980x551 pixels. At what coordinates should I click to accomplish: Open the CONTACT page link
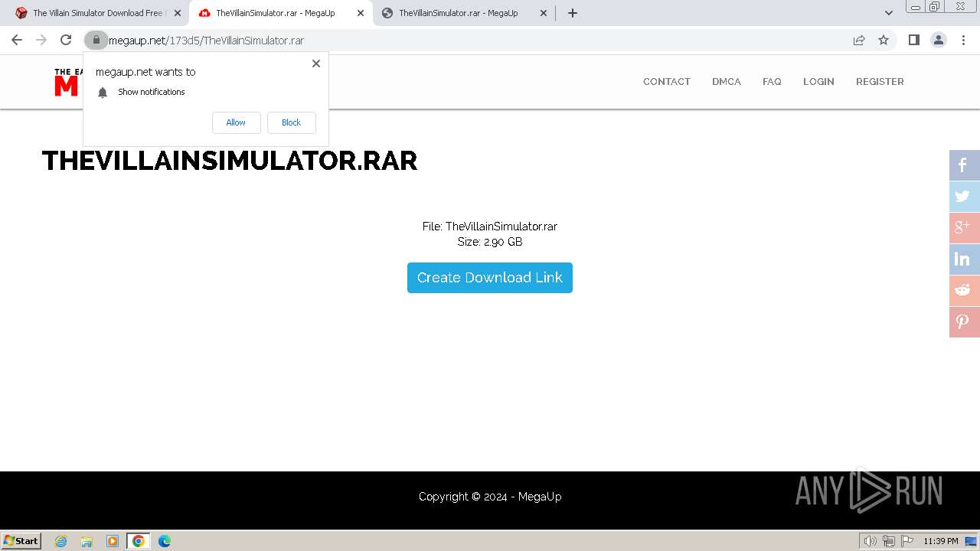667,81
